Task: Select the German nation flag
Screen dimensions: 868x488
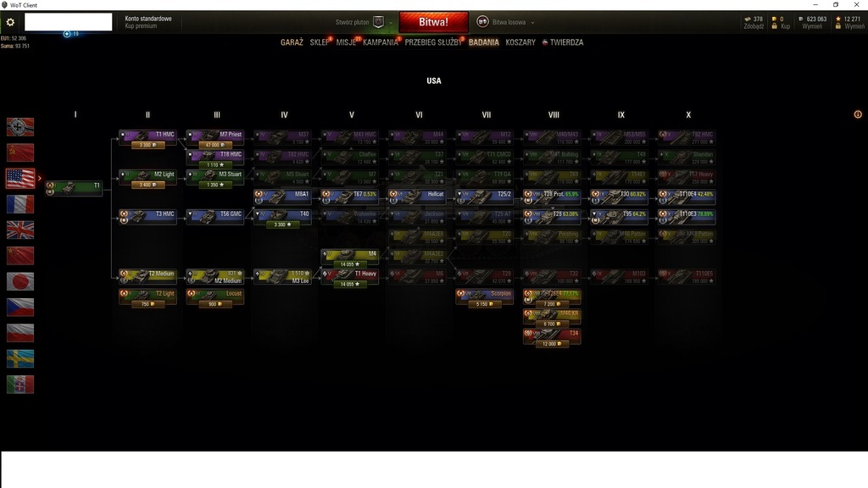Action: 20,126
